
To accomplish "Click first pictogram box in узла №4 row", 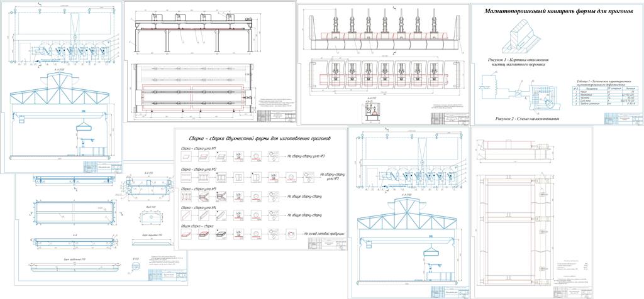I will [x=186, y=215].
